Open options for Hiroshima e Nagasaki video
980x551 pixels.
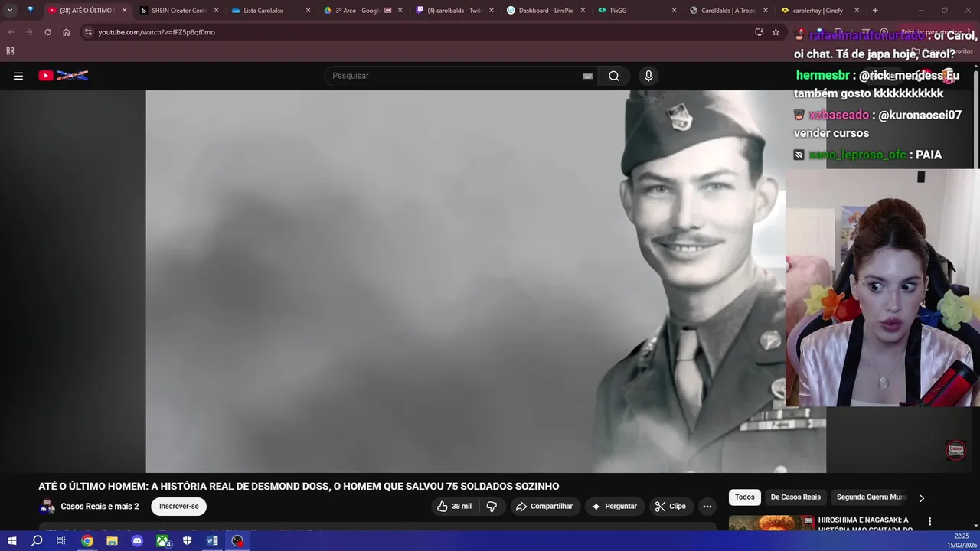(930, 522)
